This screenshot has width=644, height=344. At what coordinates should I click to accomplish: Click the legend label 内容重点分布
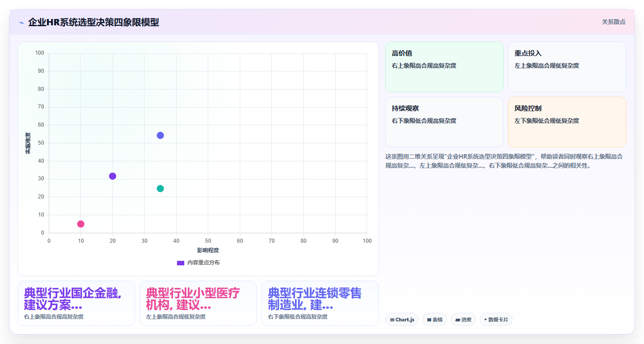[x=204, y=263]
